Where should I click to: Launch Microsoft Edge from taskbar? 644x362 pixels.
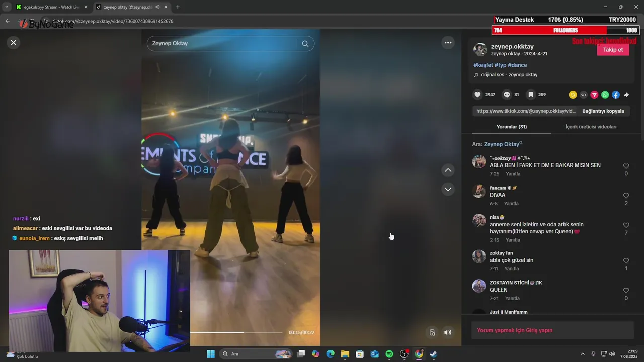(330, 354)
